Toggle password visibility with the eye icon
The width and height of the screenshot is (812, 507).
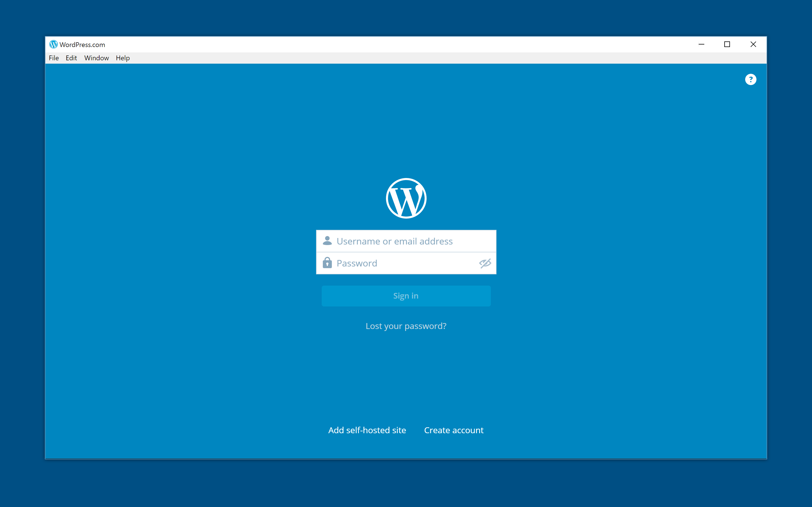[485, 263]
